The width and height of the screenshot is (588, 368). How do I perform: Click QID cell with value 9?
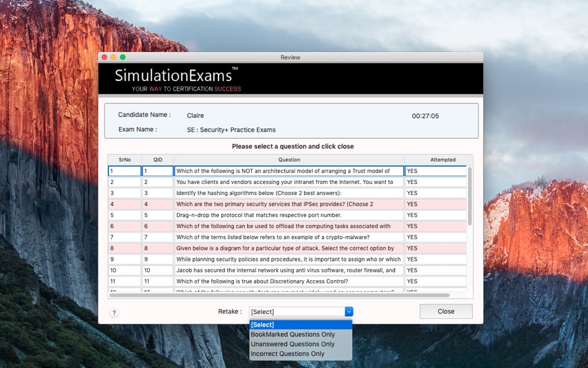click(157, 259)
